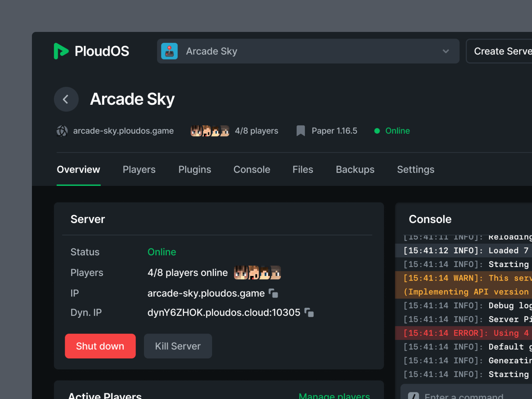Open the Arcade Sky server selector dropdown

308,51
